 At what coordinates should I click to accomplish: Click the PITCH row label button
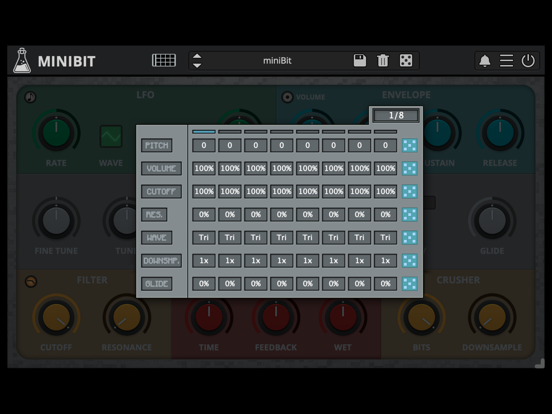157,145
